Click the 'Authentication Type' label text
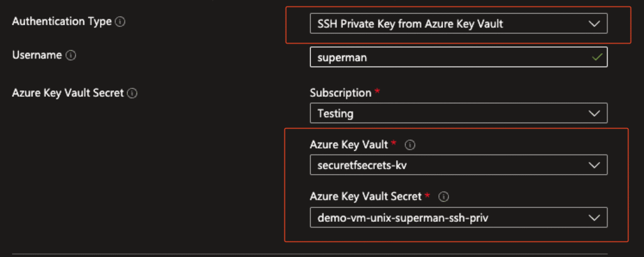This screenshot has width=644, height=257. (62, 21)
